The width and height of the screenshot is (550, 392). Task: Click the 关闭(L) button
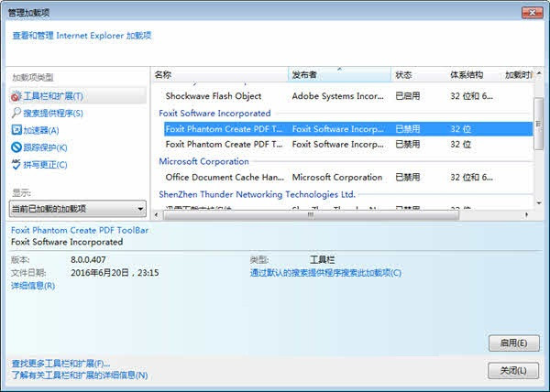tap(513, 371)
